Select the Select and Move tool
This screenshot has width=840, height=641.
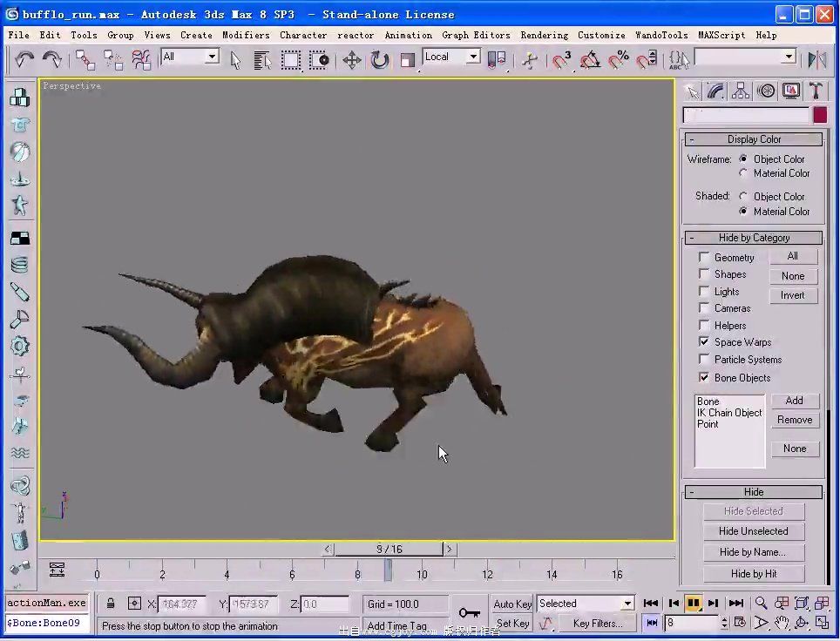click(x=351, y=59)
